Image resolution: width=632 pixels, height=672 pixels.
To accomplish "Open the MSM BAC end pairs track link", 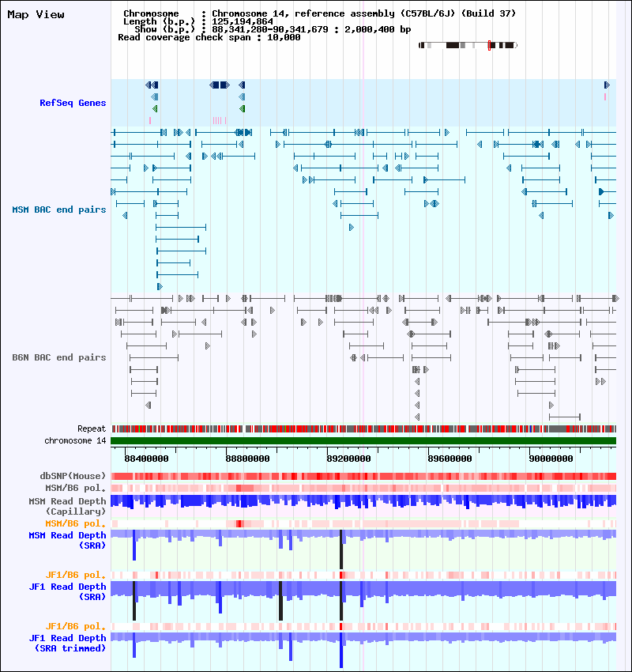I will 59,210.
